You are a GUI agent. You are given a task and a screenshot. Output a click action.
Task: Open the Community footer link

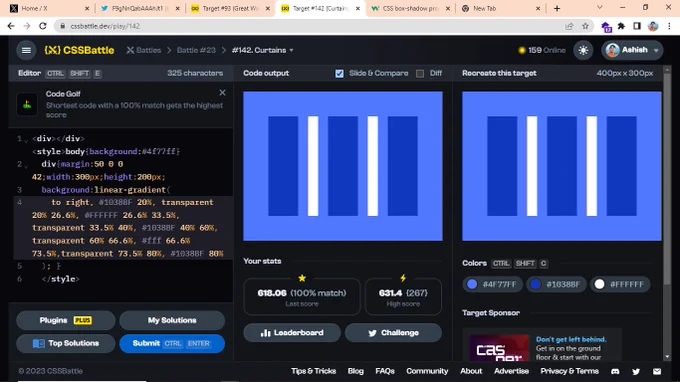point(427,371)
